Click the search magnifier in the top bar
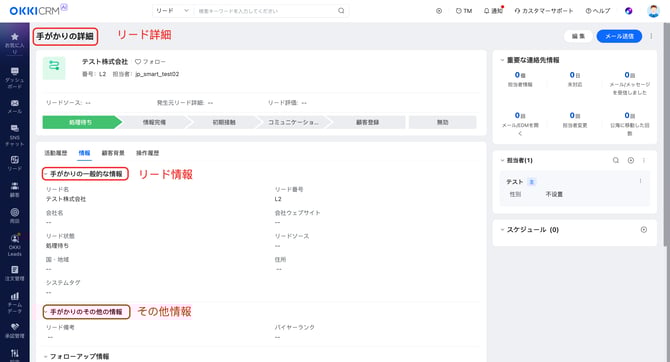 [341, 11]
